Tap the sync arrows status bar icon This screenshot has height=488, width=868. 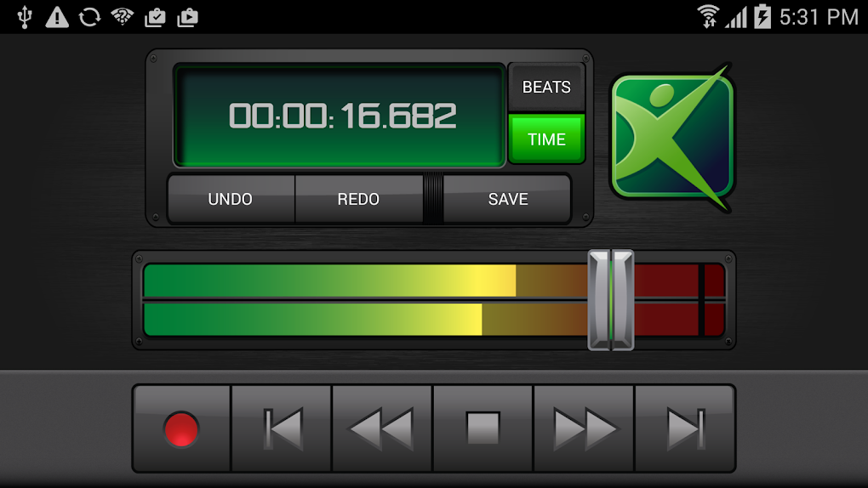[89, 17]
